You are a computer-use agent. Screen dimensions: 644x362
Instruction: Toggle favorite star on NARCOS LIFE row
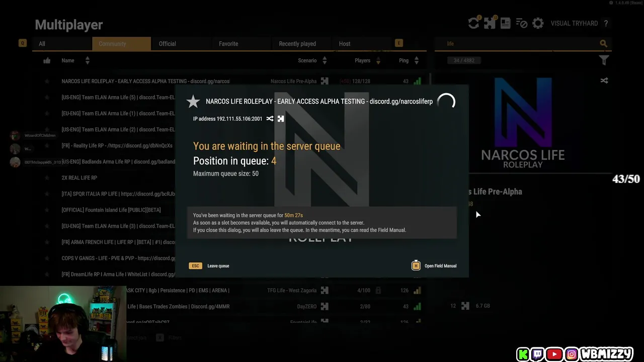pos(47,81)
